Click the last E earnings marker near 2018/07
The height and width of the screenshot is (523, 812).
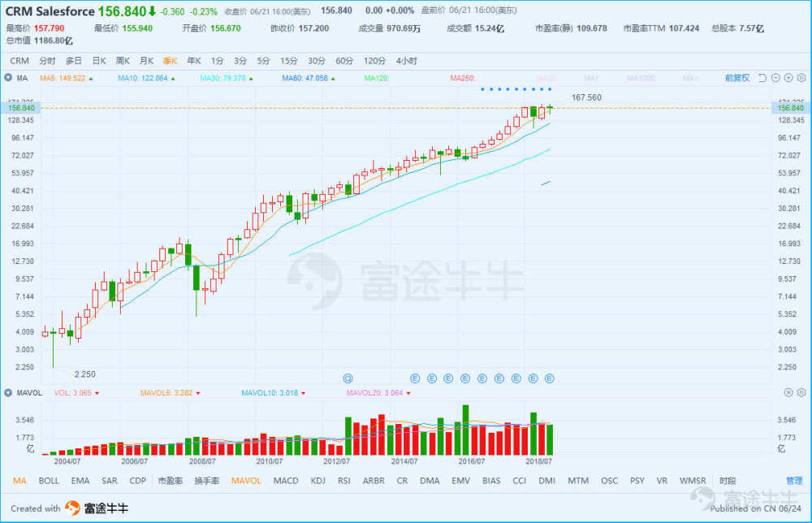pyautogui.click(x=550, y=378)
